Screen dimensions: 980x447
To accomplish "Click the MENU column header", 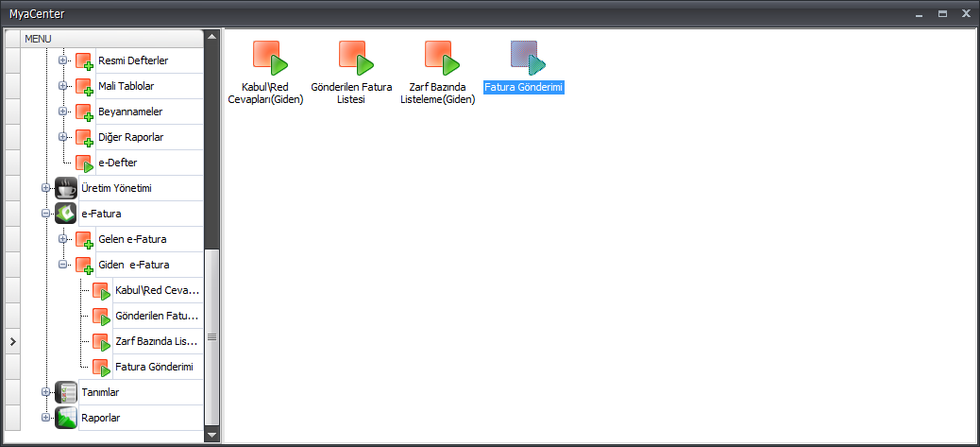I will click(112, 39).
